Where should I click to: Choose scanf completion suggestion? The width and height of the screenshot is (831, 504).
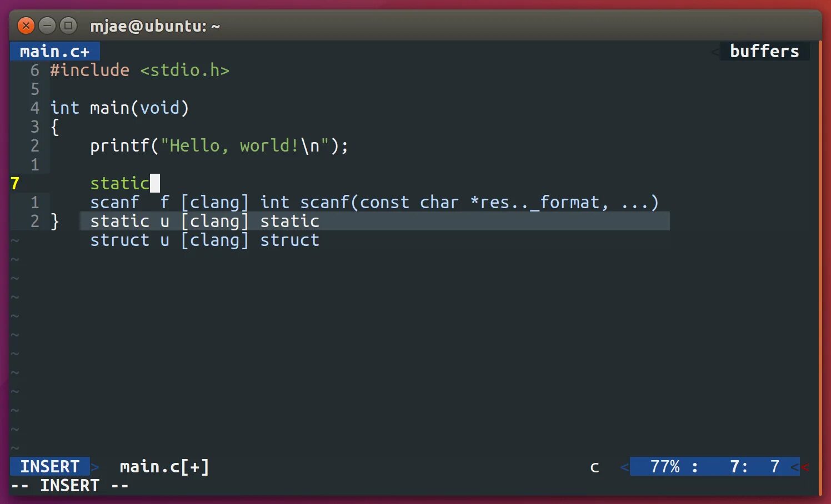pyautogui.click(x=374, y=203)
